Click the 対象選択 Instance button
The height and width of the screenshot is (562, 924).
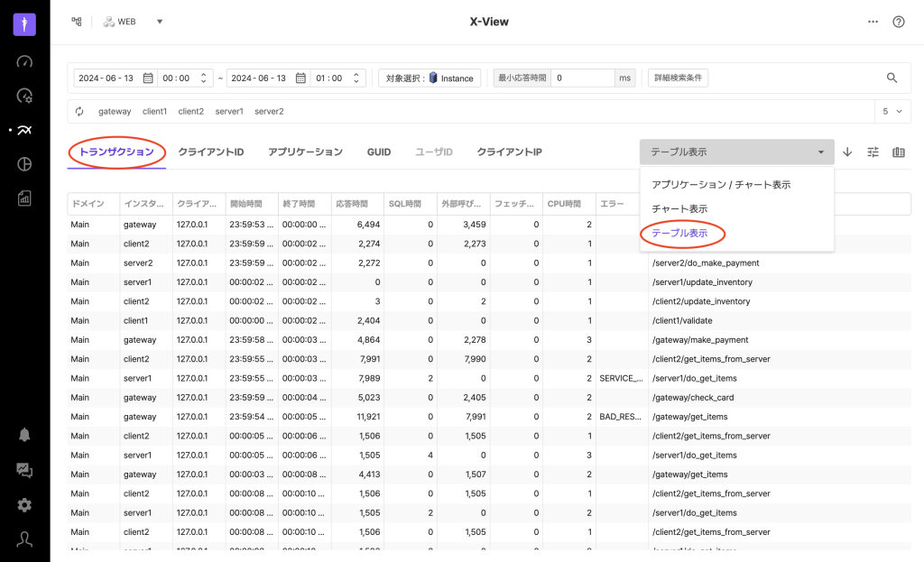[x=429, y=78]
